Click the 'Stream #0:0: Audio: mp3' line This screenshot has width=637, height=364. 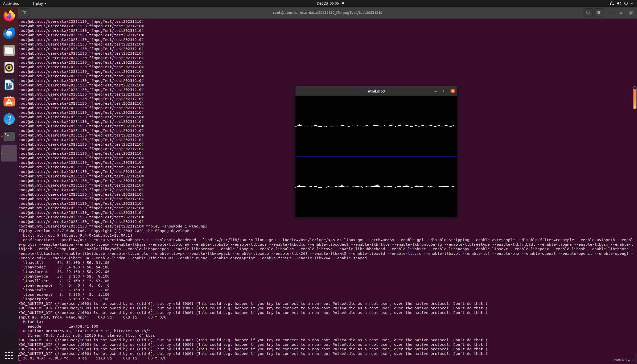point(91,335)
